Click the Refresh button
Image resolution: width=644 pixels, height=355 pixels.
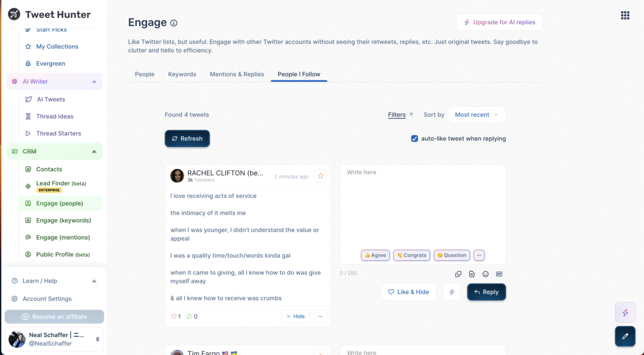[x=187, y=138]
